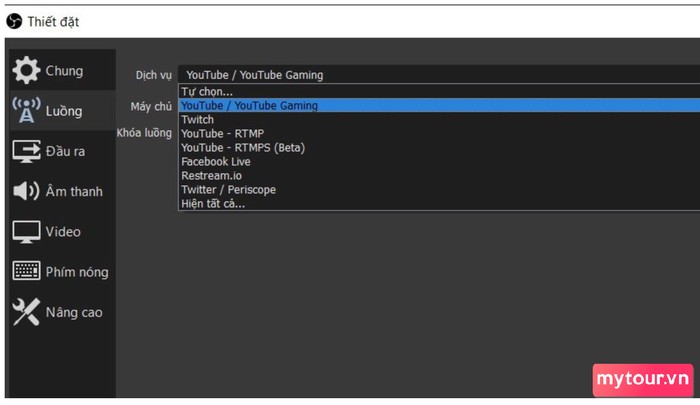Select YouTube / YouTube Gaming highlighted option

439,106
